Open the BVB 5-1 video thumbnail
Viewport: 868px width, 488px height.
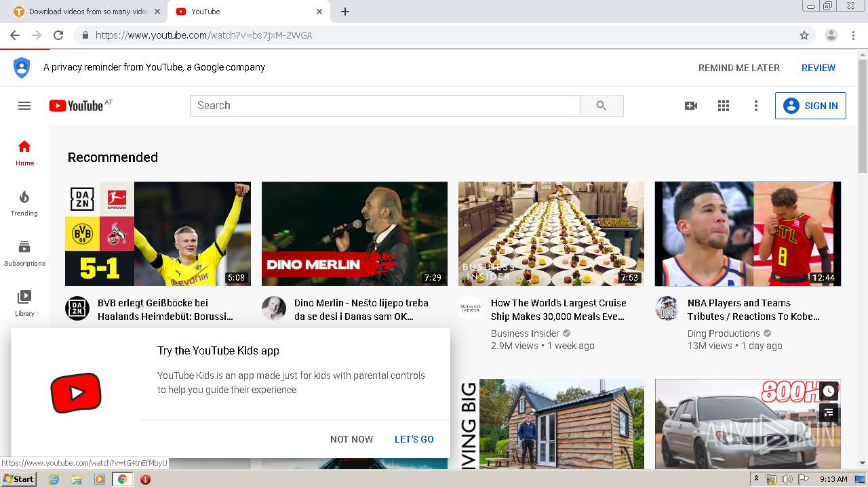pos(158,234)
